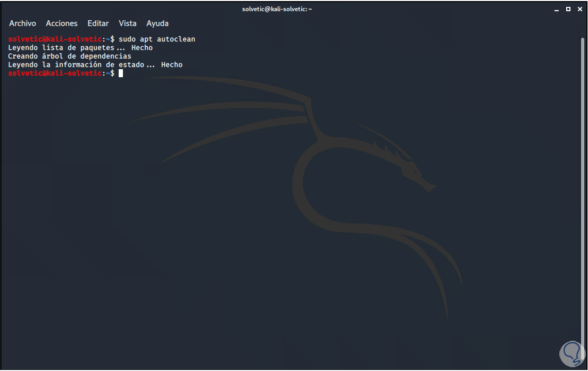Open the Editar menu
The height and width of the screenshot is (371, 588).
pos(98,23)
